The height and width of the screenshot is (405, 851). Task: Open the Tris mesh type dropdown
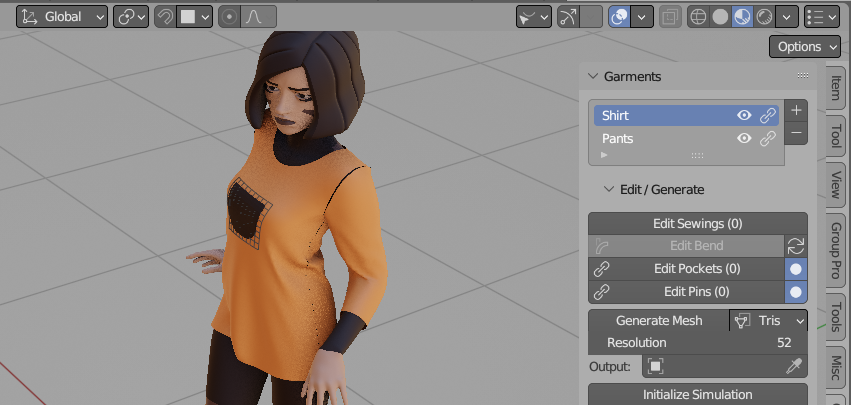769,321
